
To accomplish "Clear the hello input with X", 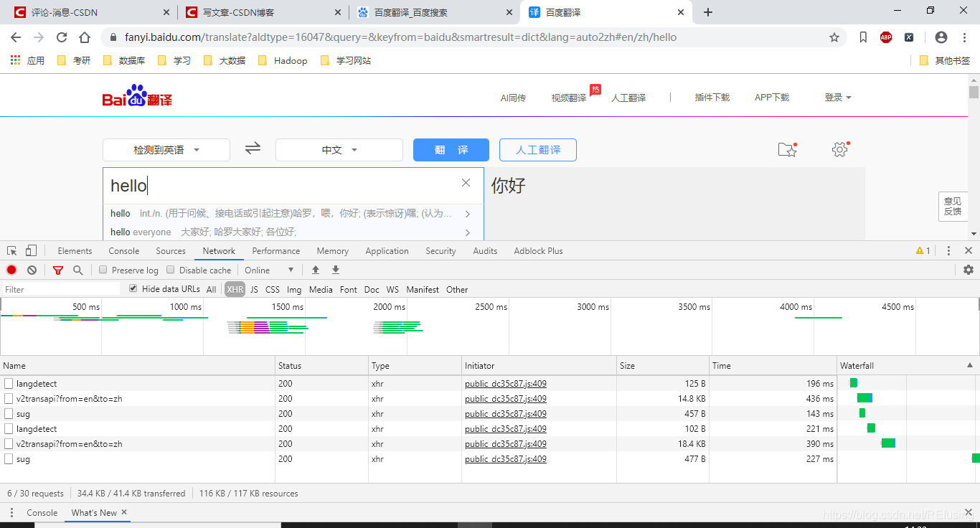I will [466, 183].
